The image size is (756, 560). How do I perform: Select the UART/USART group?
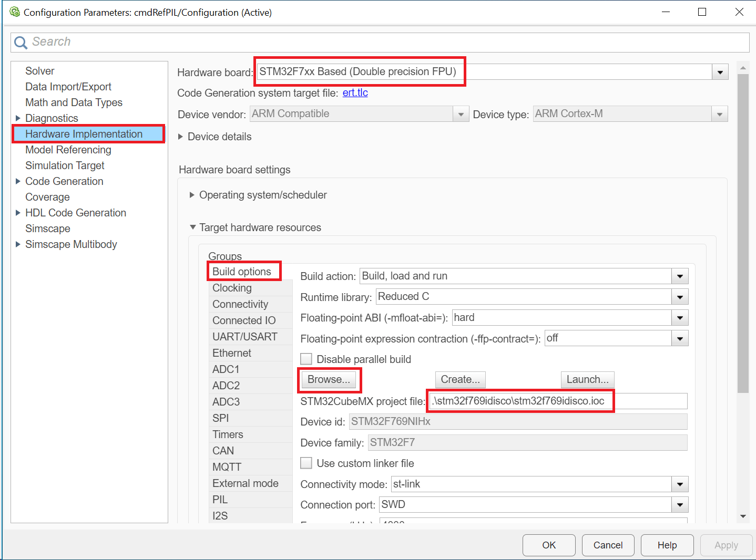coord(244,337)
